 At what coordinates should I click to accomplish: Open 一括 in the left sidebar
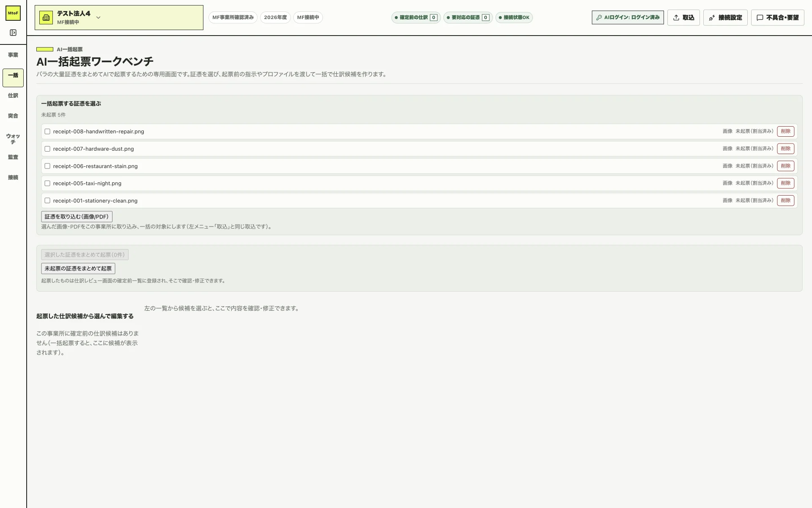[13, 77]
